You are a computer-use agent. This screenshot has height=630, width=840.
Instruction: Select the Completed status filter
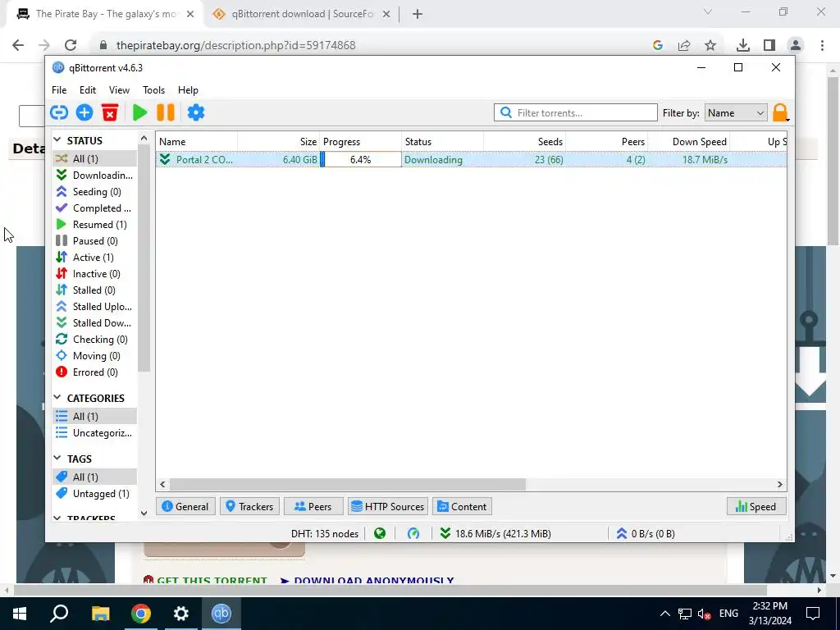tap(94, 208)
